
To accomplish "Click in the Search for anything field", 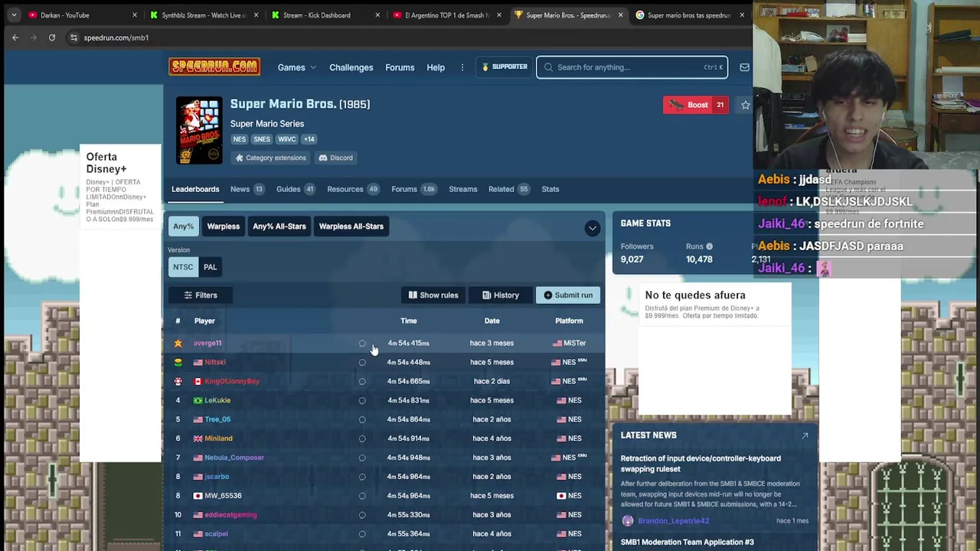I will (x=632, y=67).
